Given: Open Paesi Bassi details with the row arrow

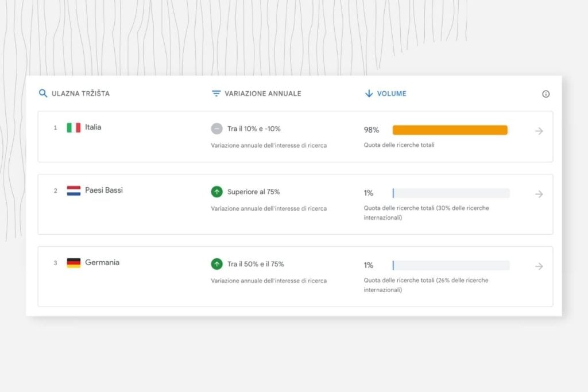Looking at the screenshot, I should tap(539, 194).
